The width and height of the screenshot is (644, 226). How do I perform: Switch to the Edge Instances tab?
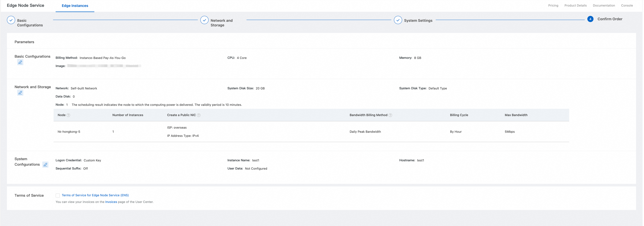coord(75,6)
